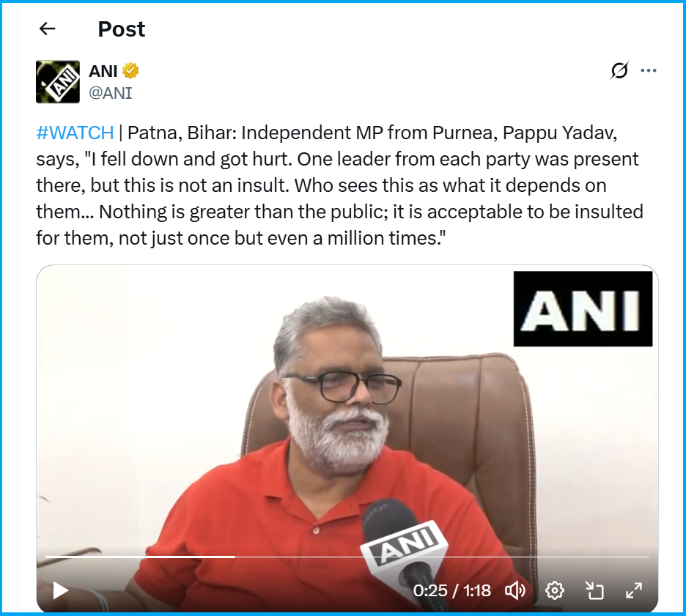
Task: Click the 0:25 / 1:18 time display
Action: click(x=451, y=590)
